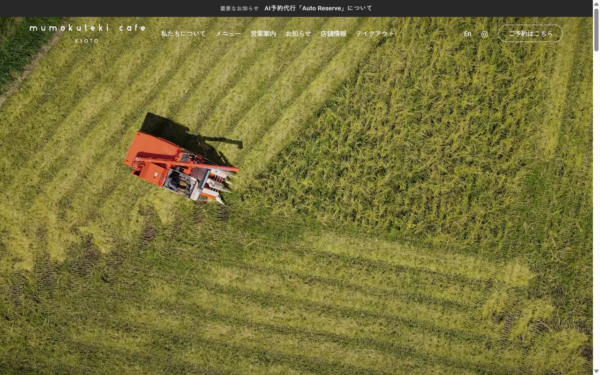The width and height of the screenshot is (600, 375).
Task: Go to 営業案内 in navigation
Action: [x=263, y=34]
